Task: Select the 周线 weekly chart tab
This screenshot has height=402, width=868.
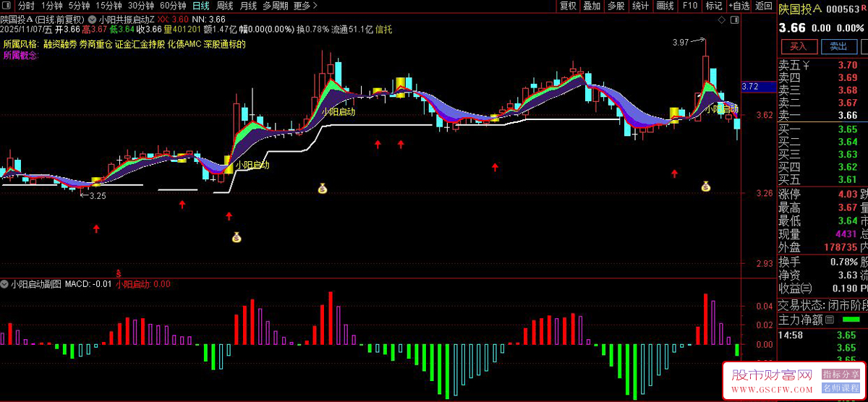Action: pyautogui.click(x=225, y=6)
